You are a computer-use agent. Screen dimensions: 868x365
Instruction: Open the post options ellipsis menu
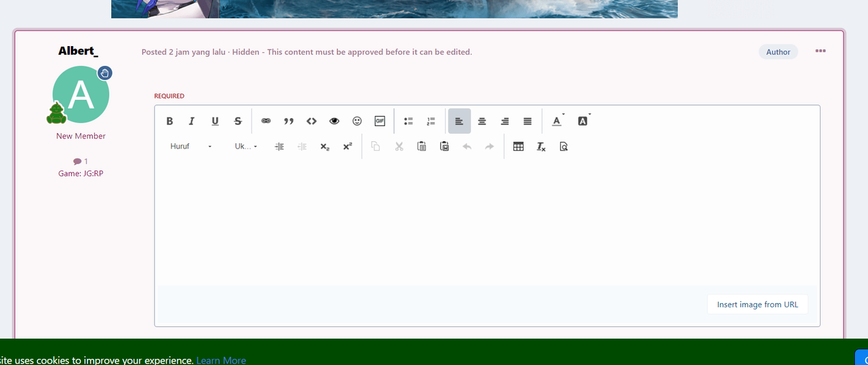click(x=821, y=52)
